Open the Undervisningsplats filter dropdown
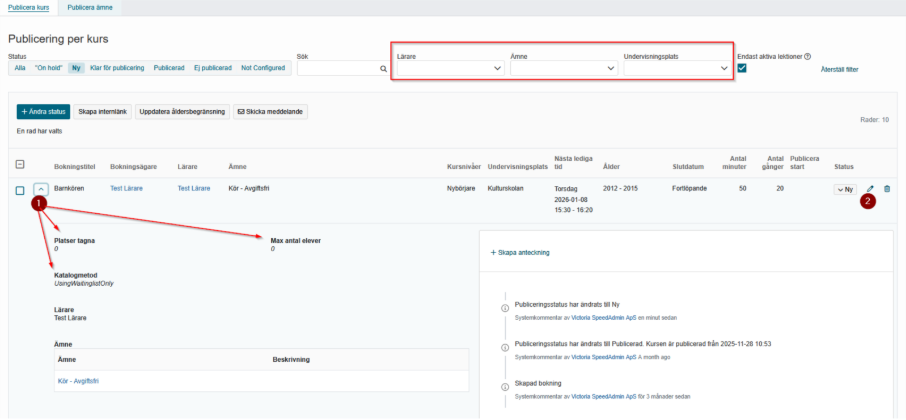Viewport: 906px width, 420px height. pyautogui.click(x=678, y=68)
